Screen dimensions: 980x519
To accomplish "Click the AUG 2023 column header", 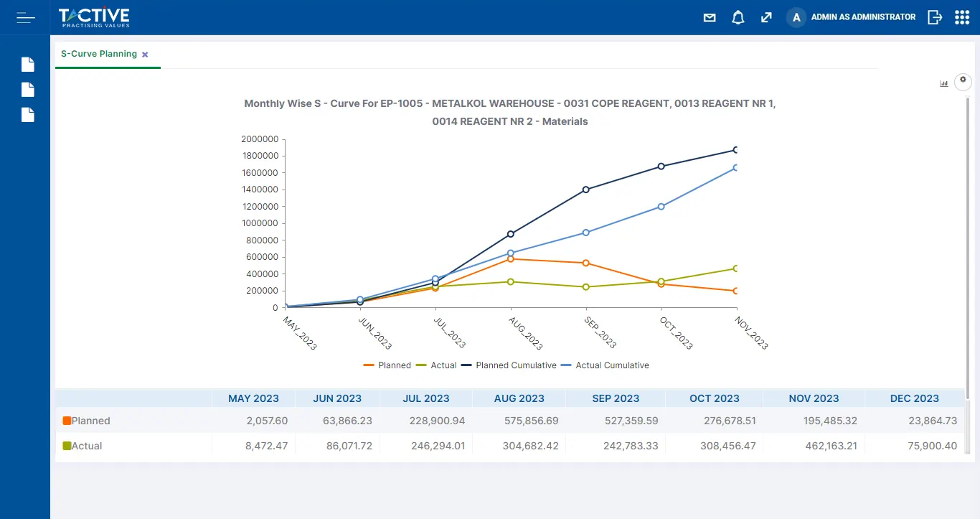I will (519, 398).
